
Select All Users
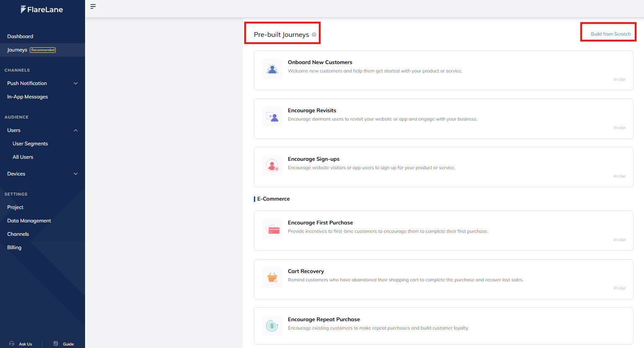(x=23, y=157)
